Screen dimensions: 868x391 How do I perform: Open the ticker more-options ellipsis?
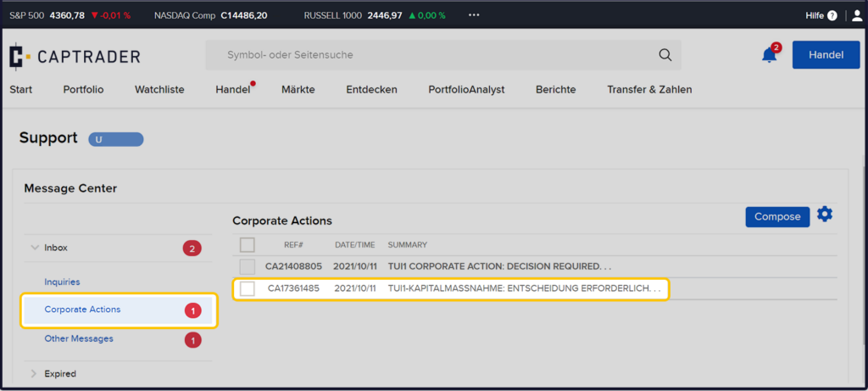[474, 15]
